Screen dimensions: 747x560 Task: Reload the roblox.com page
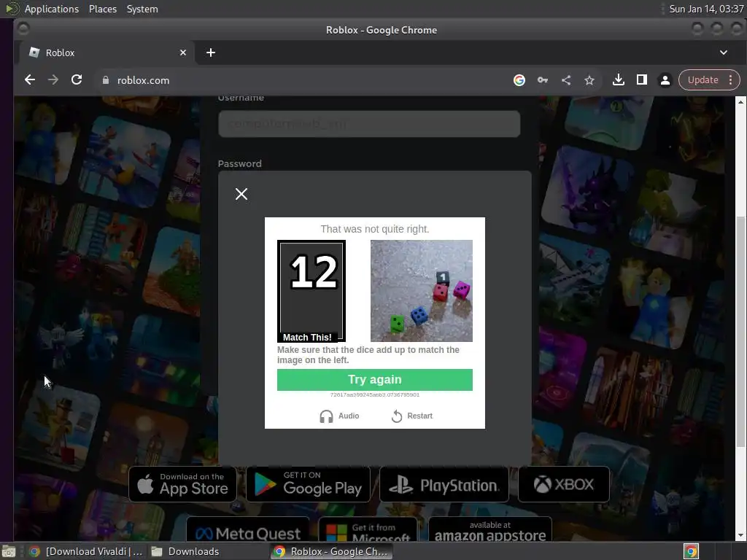(x=76, y=80)
